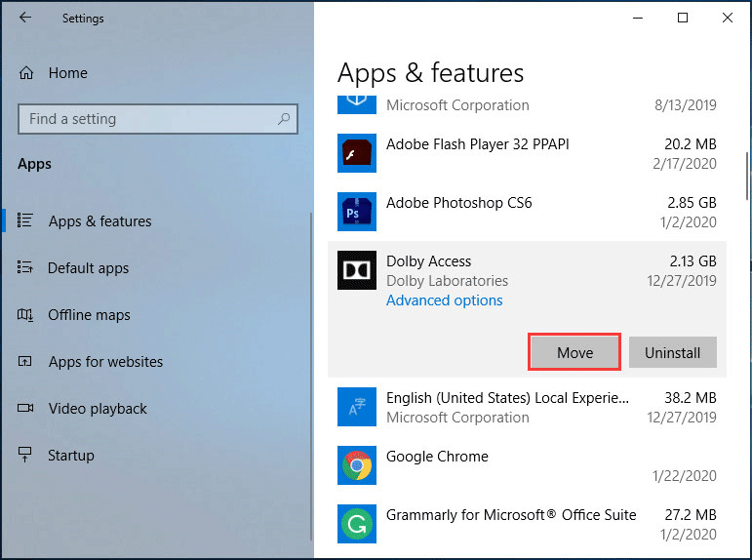Screen dimensions: 752x560
Task: Click the app list vertical scrollbar
Action: click(747, 177)
